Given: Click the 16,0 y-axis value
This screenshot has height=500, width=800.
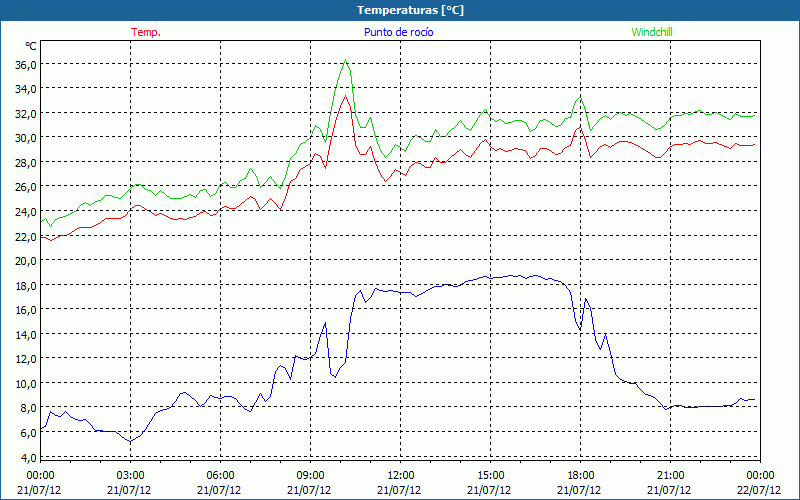Looking at the screenshot, I should [x=27, y=310].
